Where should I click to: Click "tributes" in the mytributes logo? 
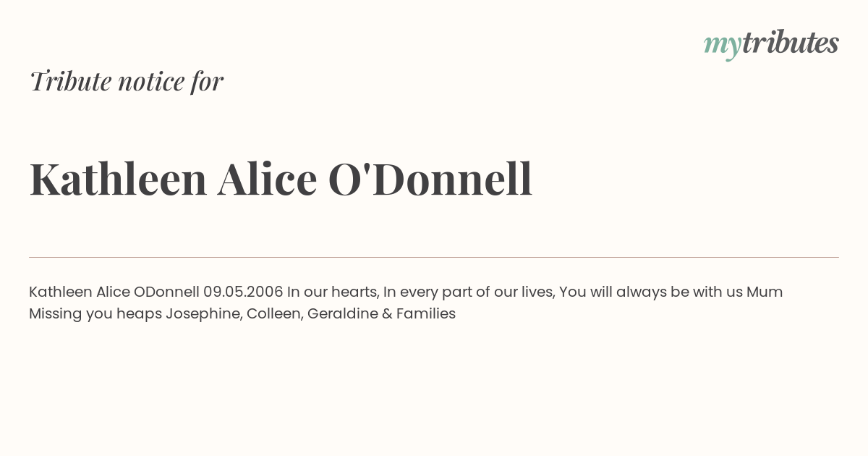[791, 42]
